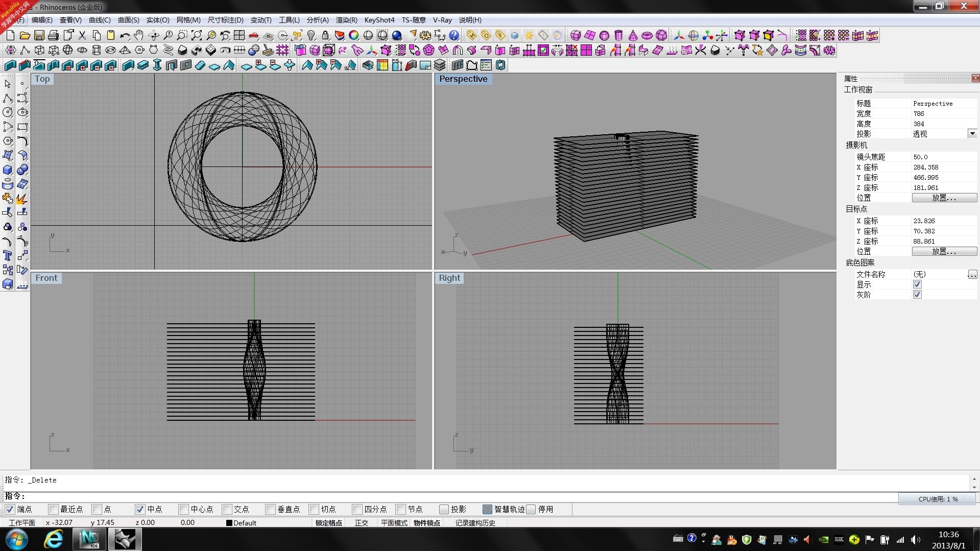Open a file with the folder icon

pyautogui.click(x=25, y=35)
